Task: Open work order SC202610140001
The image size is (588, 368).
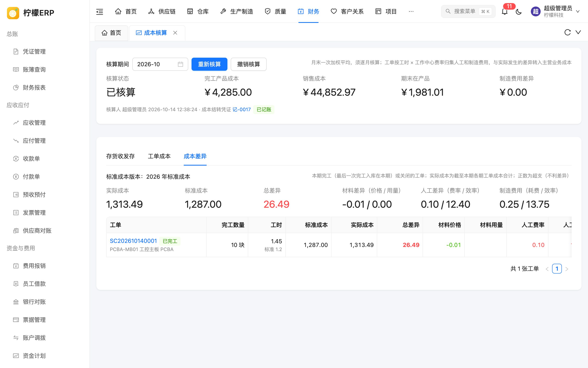Action: [x=133, y=241]
